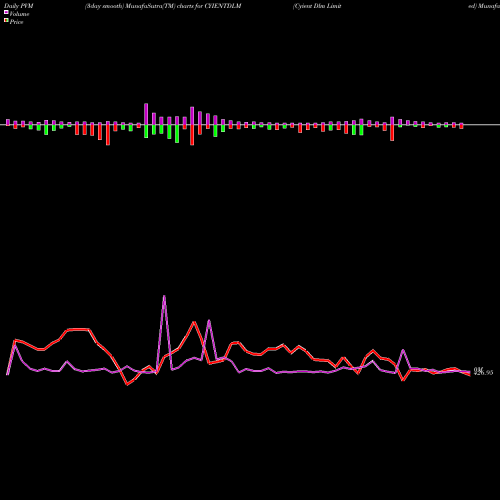Click the Volume legend swatch
This screenshot has height=500, width=500.
coord(6,12)
